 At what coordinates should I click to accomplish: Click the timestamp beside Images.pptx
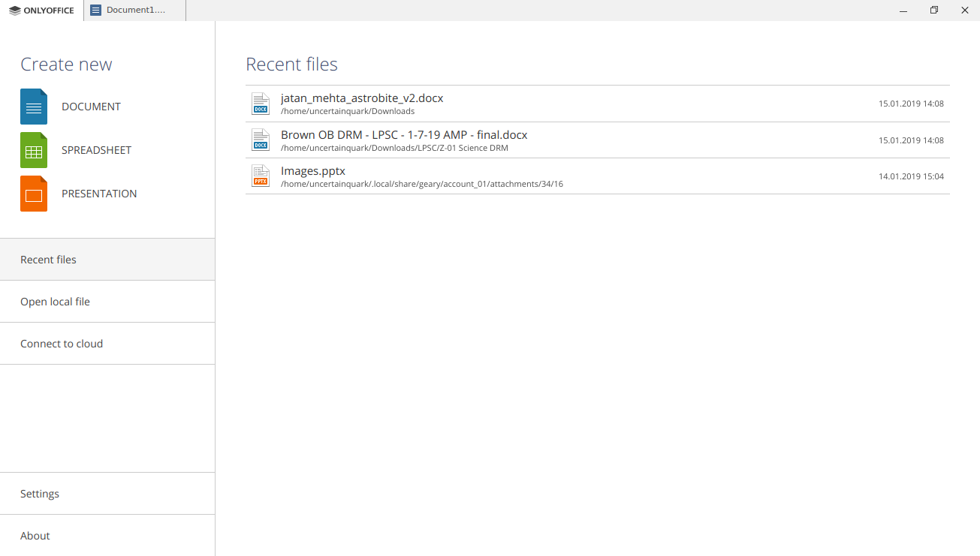click(911, 176)
